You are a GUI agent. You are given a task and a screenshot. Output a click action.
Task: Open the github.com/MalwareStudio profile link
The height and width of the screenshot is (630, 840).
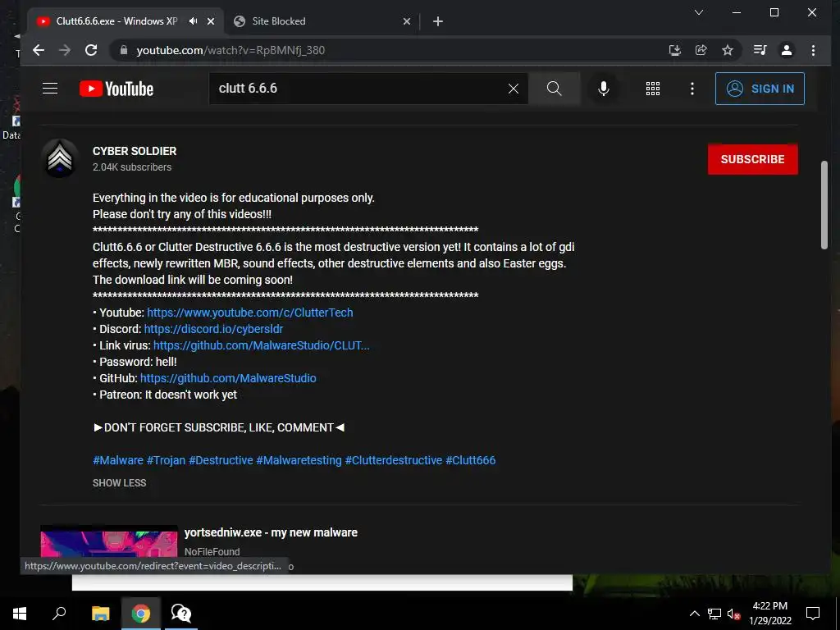coord(228,378)
